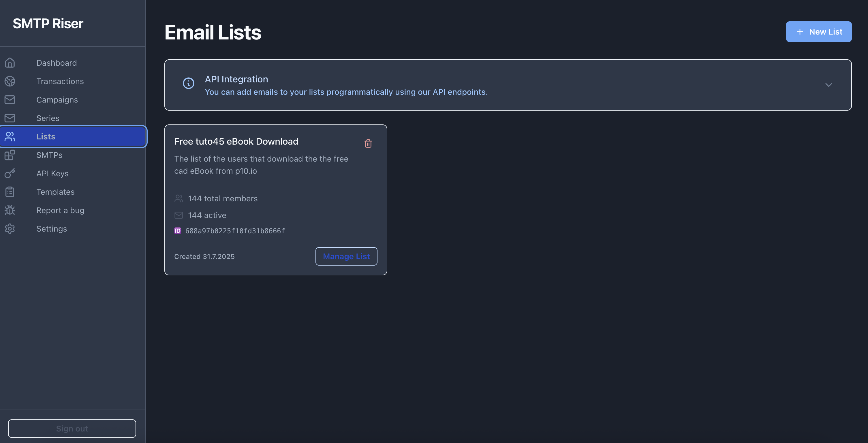Click the SMTPs sidebar icon

(10, 155)
